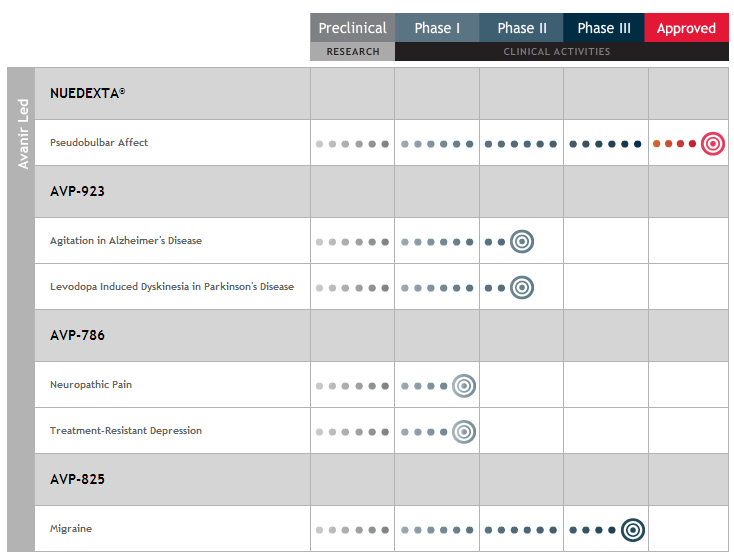Click the Phase III target icon for Migraine
Image resolution: width=734 pixels, height=556 pixels.
(633, 530)
